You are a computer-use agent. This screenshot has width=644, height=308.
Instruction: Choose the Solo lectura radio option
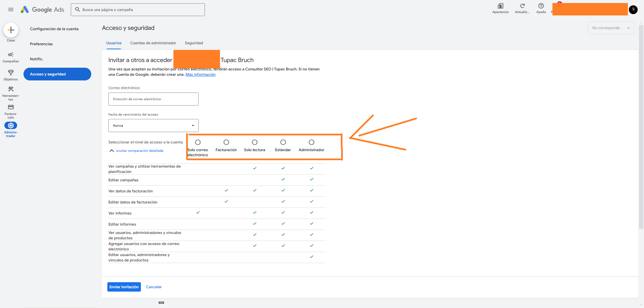pyautogui.click(x=255, y=142)
